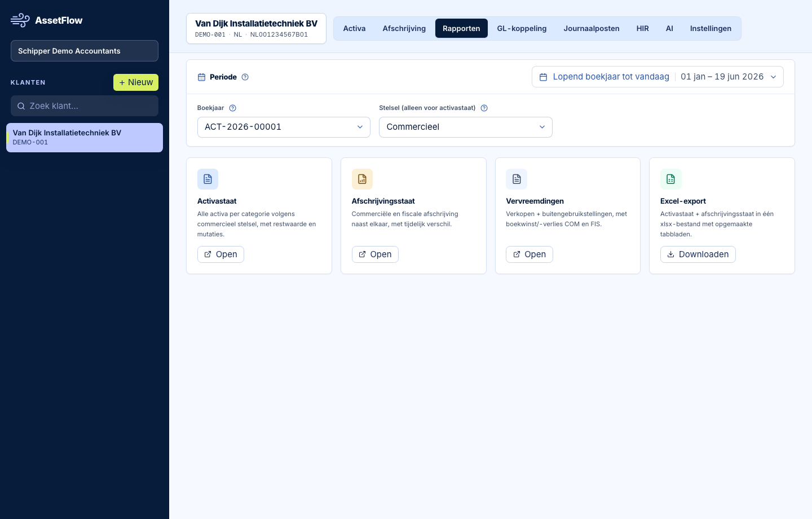
Task: Click the Excel-export card title
Action: [x=683, y=201]
